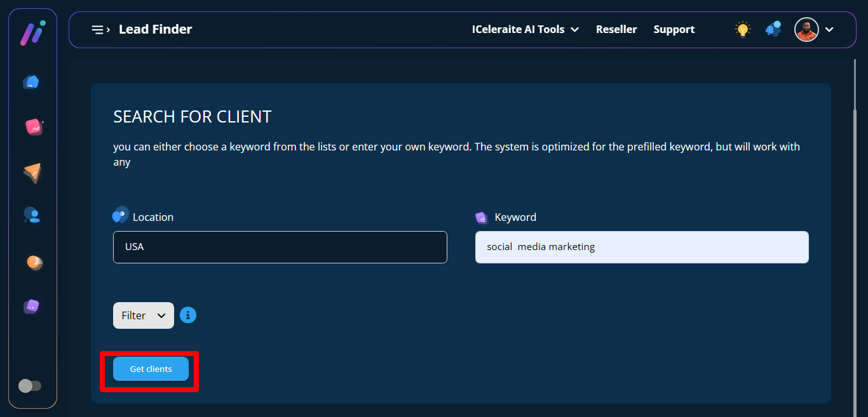Click the blue info icon beside Filter
Screen dimensions: 868x417
point(188,315)
